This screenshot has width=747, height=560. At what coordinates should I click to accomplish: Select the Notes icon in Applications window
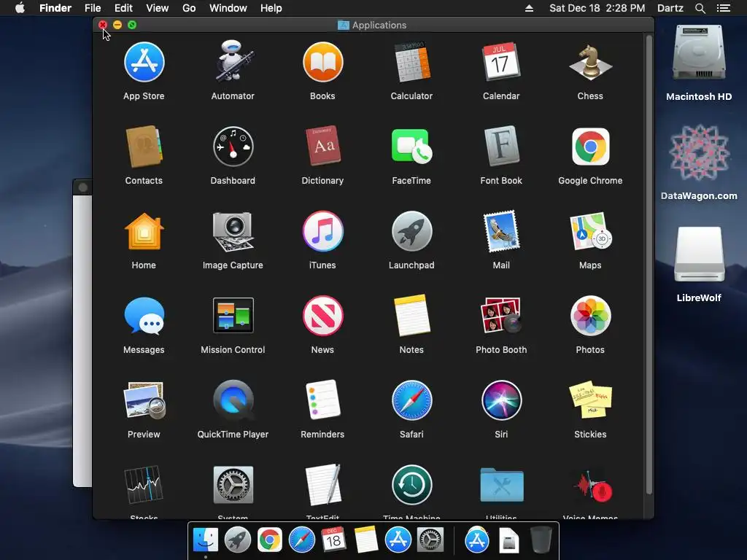411,316
